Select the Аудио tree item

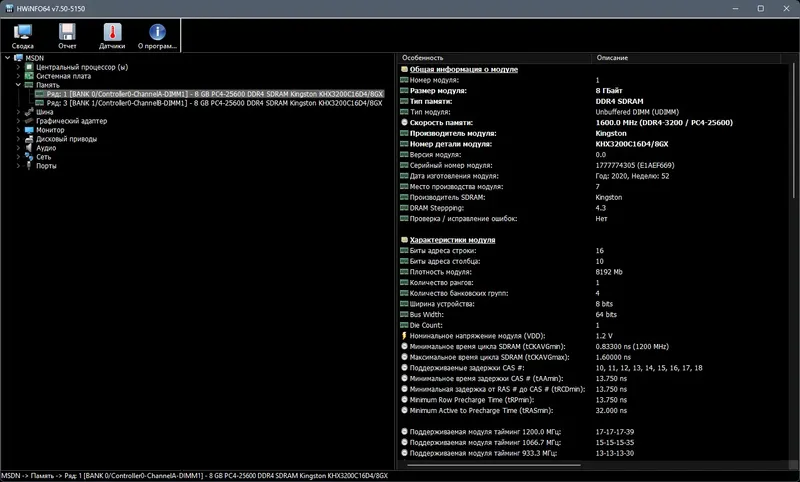[46, 148]
